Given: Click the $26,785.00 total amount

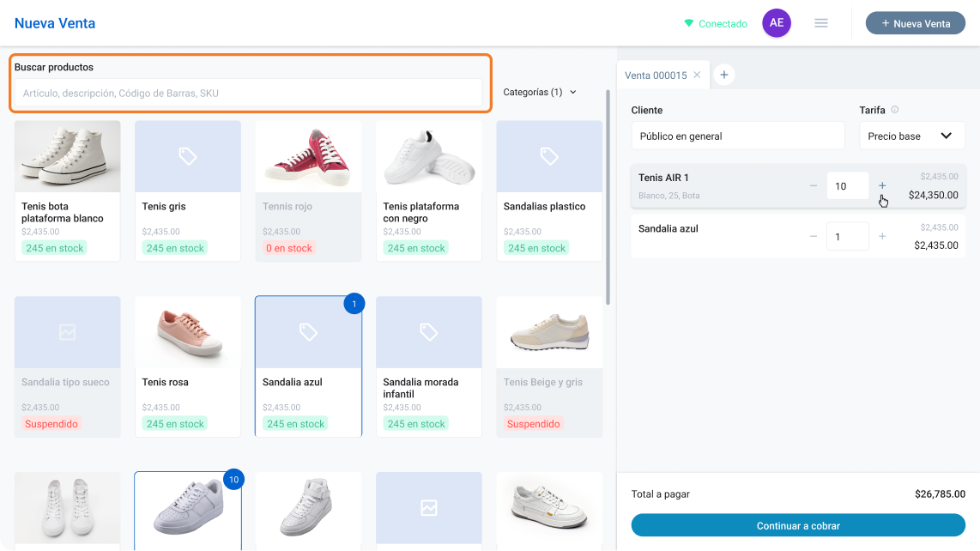Looking at the screenshot, I should (940, 494).
